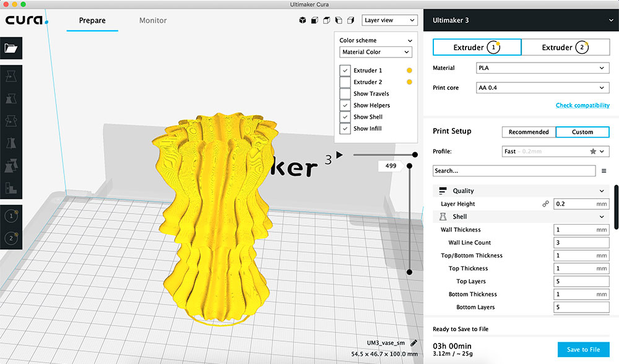The width and height of the screenshot is (619, 364).
Task: Click the profile star icon
Action: tap(593, 151)
